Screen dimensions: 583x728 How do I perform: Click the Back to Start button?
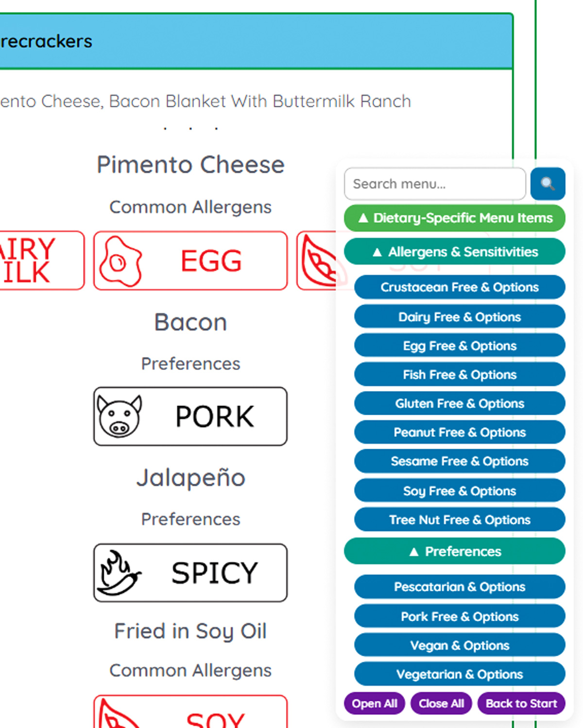[x=521, y=703]
